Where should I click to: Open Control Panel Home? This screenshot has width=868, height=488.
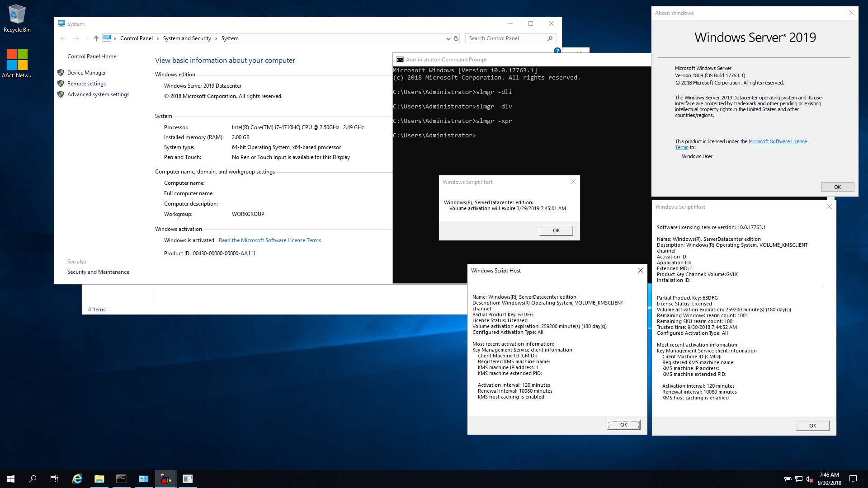(x=92, y=56)
